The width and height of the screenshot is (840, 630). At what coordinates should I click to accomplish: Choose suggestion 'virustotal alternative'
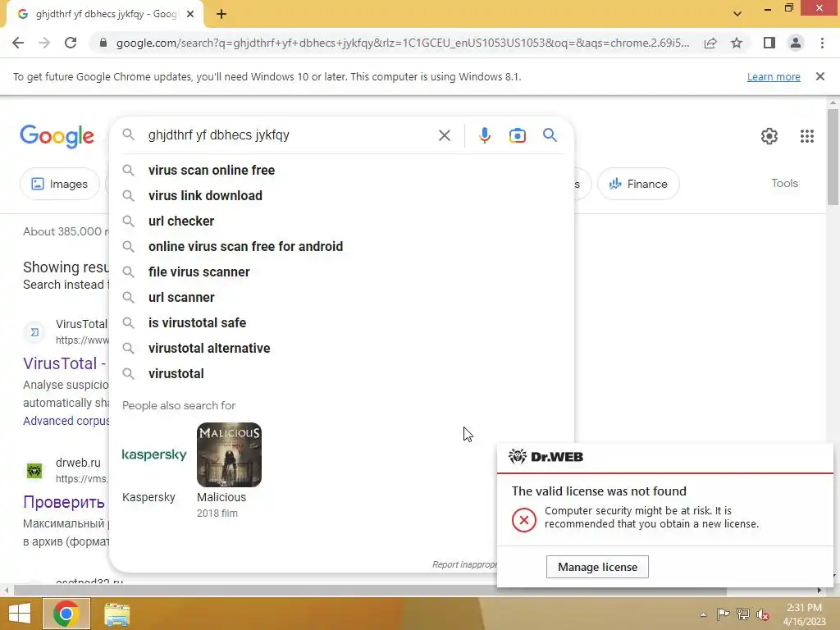tap(341, 348)
